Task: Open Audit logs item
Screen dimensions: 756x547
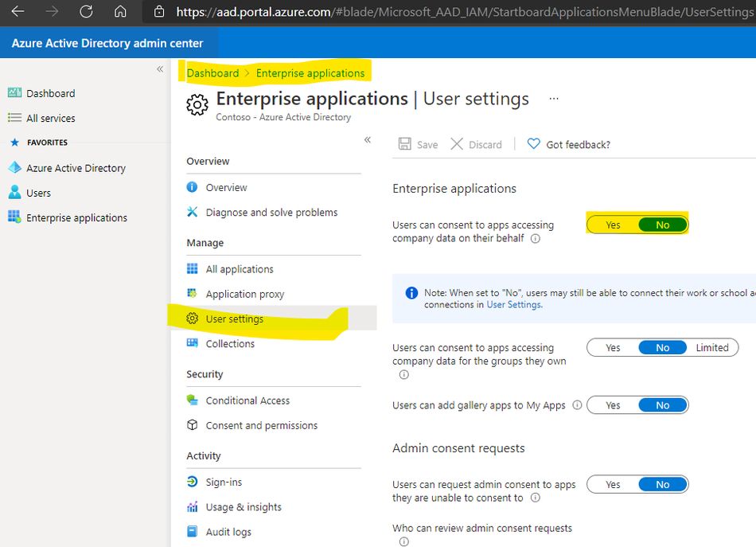Action: [x=228, y=532]
